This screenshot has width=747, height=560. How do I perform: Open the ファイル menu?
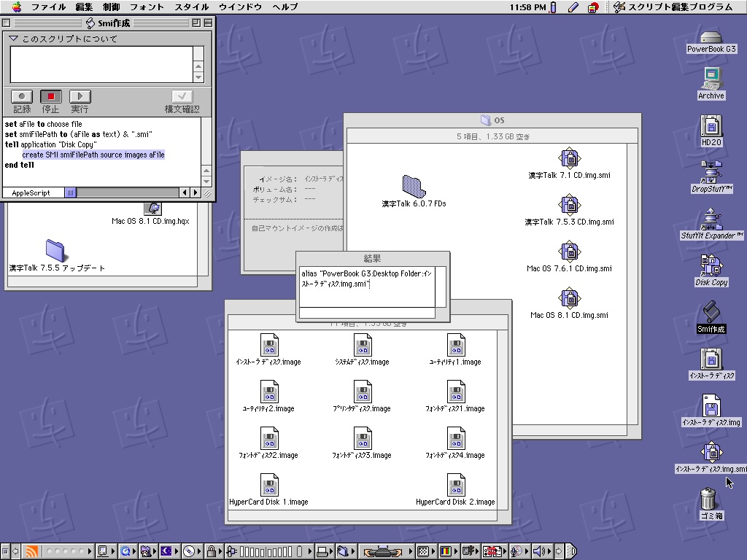click(x=48, y=7)
